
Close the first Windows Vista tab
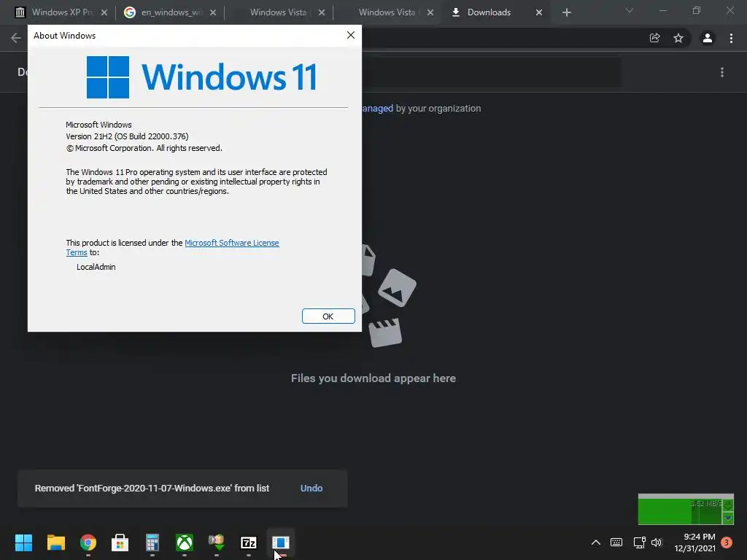tap(322, 12)
